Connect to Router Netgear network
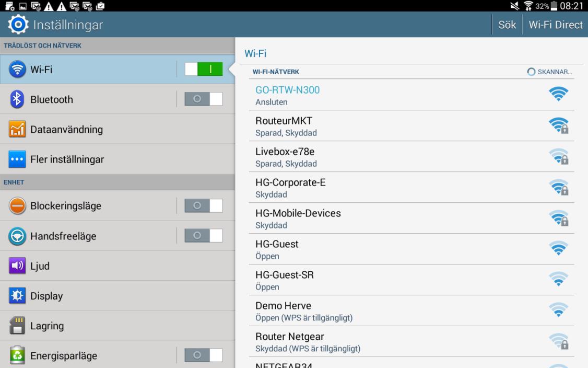 [411, 341]
